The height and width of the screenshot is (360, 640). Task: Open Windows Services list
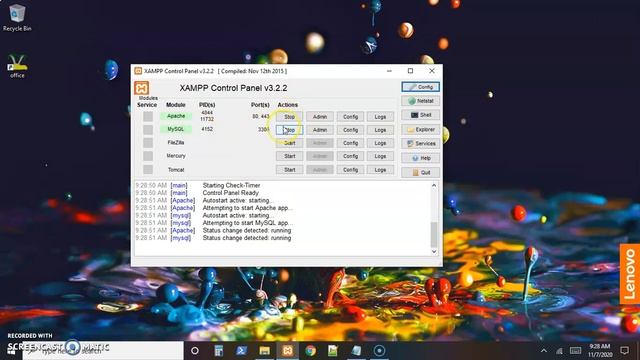[420, 144]
